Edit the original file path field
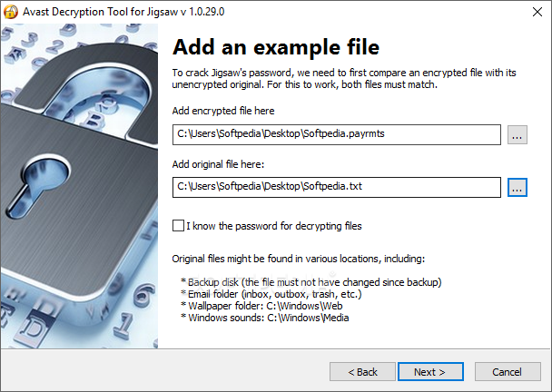The height and width of the screenshot is (392, 552). pyautogui.click(x=337, y=187)
